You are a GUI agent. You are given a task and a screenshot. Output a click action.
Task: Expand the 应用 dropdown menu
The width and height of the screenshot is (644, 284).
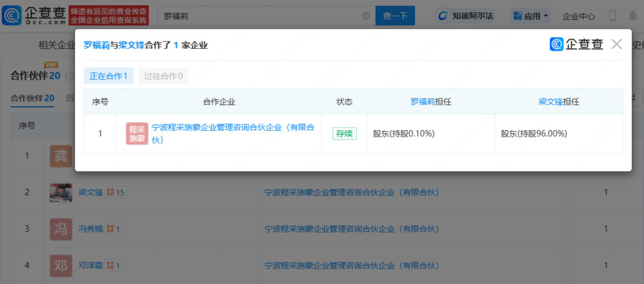point(530,15)
